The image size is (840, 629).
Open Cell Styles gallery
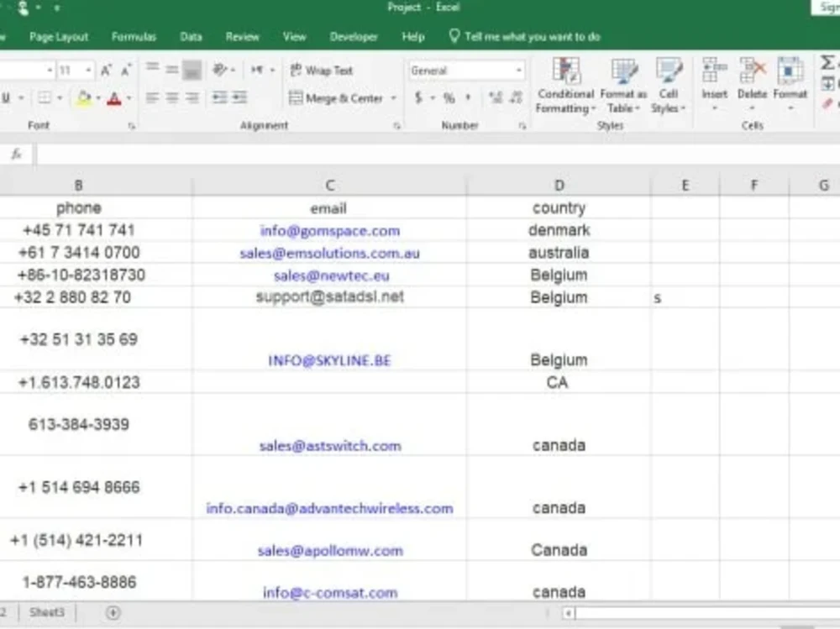click(668, 86)
